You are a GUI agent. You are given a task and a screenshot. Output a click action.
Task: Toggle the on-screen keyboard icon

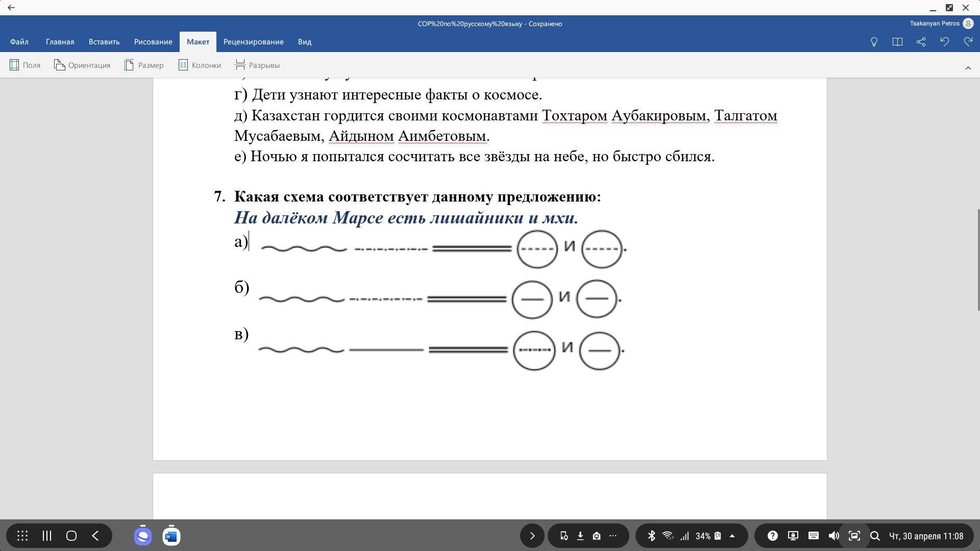point(814,536)
